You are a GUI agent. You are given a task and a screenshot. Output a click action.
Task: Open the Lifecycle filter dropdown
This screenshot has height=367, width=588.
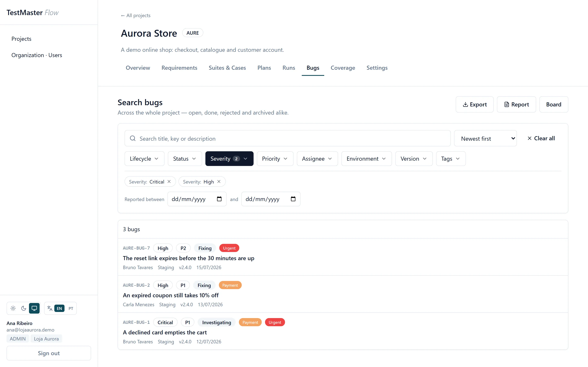pos(144,159)
